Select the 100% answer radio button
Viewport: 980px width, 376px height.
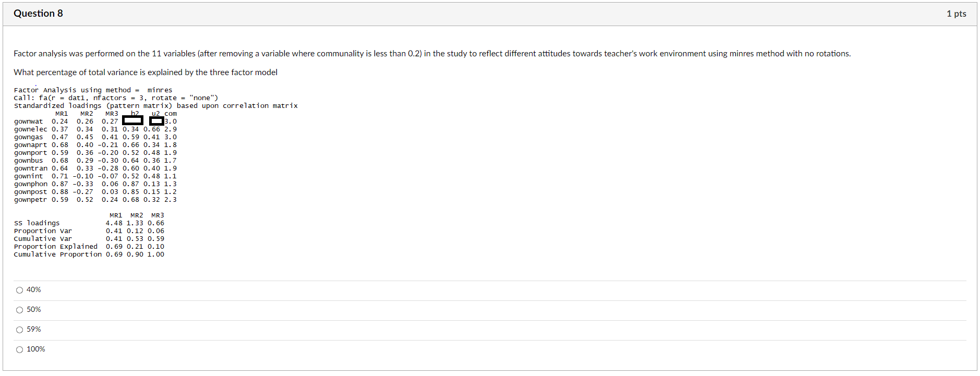pyautogui.click(x=19, y=349)
